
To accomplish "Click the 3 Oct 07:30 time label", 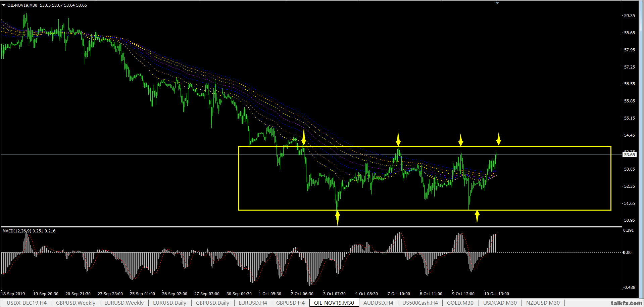I will coord(334,294).
